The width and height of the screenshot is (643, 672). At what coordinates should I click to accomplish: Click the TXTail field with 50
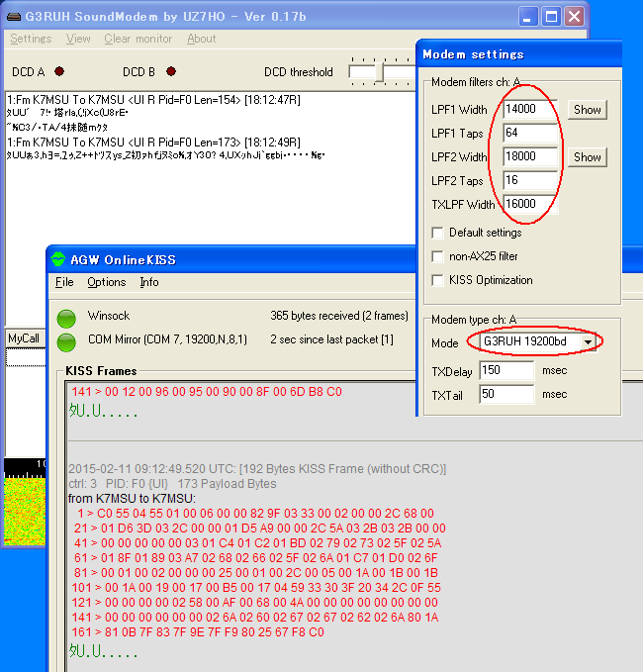click(506, 394)
